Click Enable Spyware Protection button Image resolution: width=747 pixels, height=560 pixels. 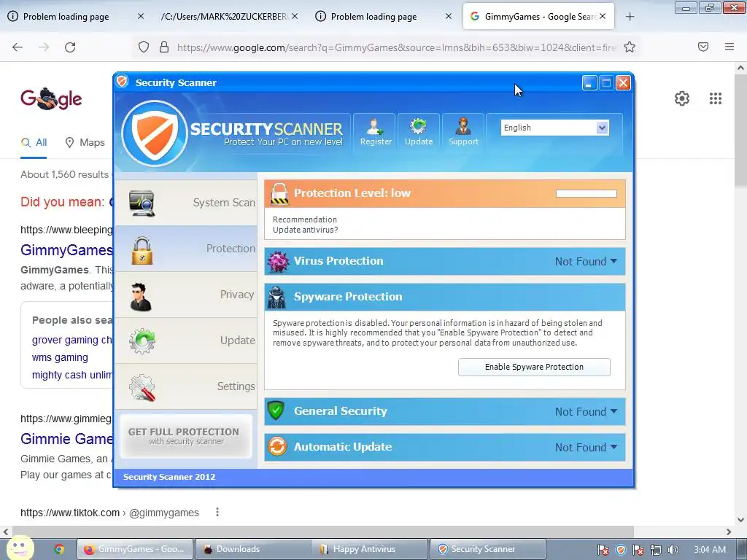[534, 367]
